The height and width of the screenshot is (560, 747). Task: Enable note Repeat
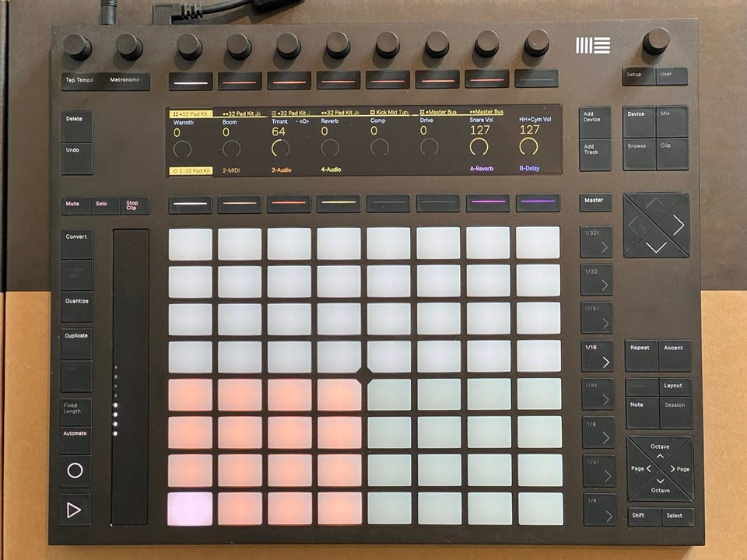click(641, 355)
